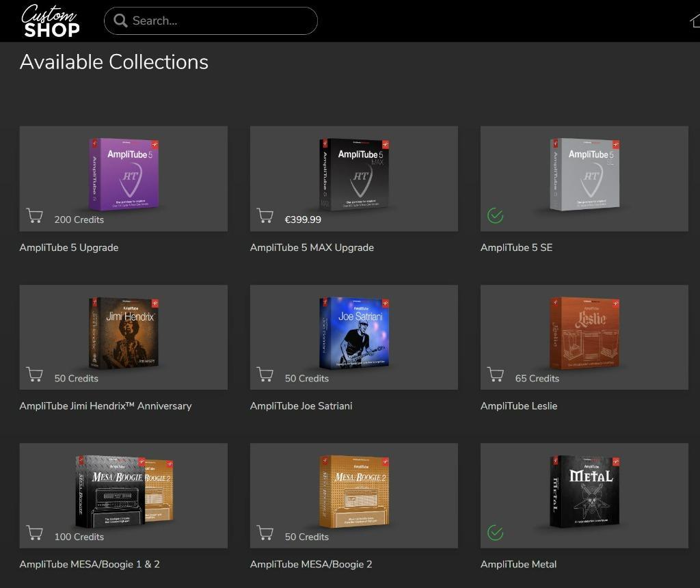Open the orange Leslie box image
The height and width of the screenshot is (588, 700).
click(x=584, y=333)
